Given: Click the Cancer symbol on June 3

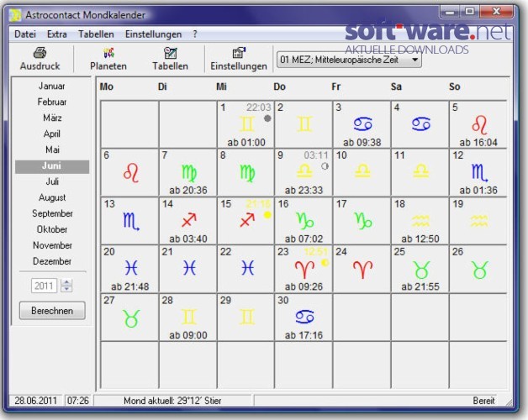Looking at the screenshot, I should 362,123.
